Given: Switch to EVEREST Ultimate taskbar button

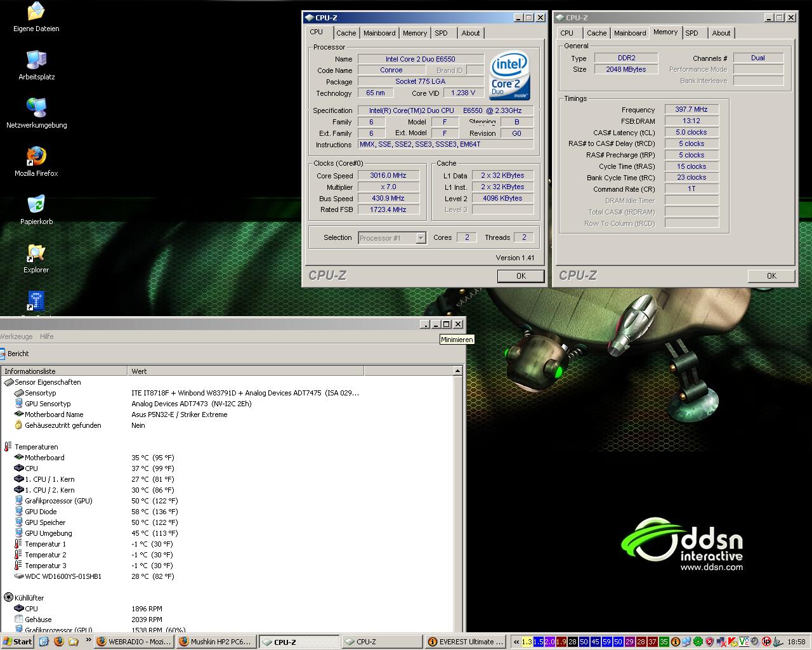Looking at the screenshot, I should coord(465,642).
